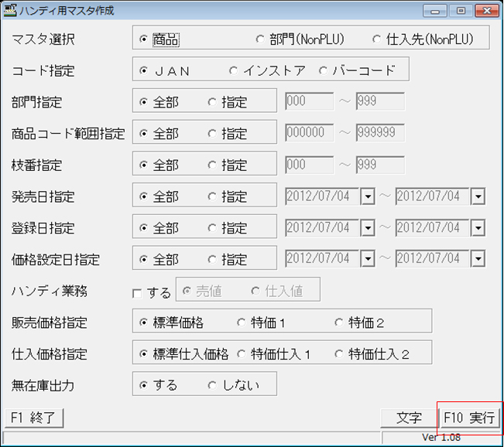Select 特価1 for 販売価格指定
The image size is (504, 447).
pos(242,322)
